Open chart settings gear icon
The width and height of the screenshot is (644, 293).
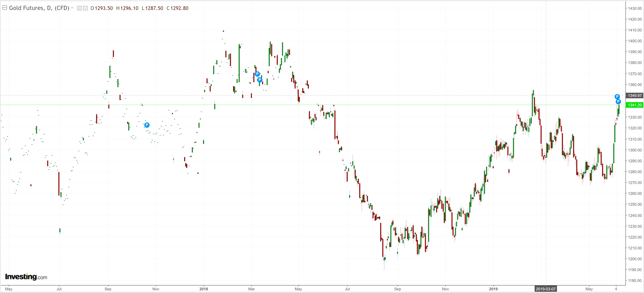pyautogui.click(x=85, y=8)
